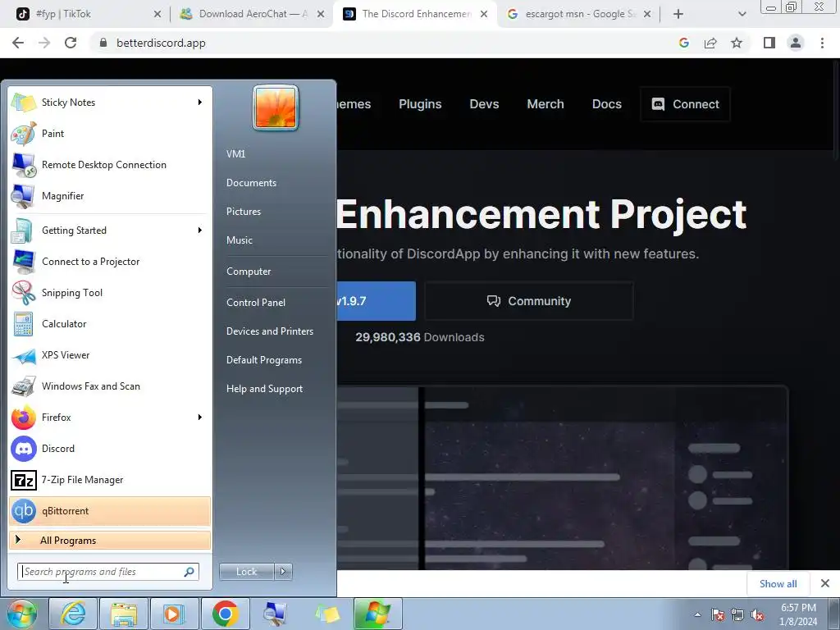Click the Connect button
Viewport: 840px width, 630px height.
coord(685,104)
